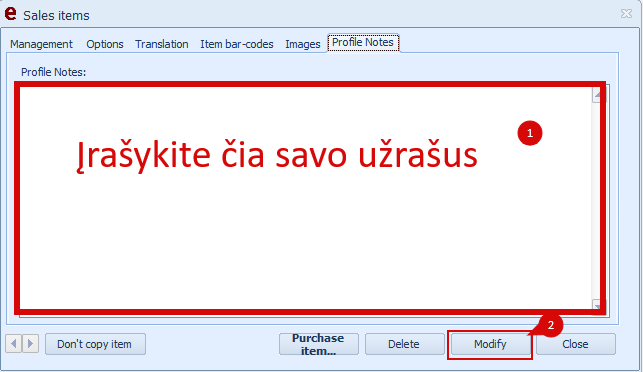Go to next item with right arrow
643x372 pixels.
point(30,343)
